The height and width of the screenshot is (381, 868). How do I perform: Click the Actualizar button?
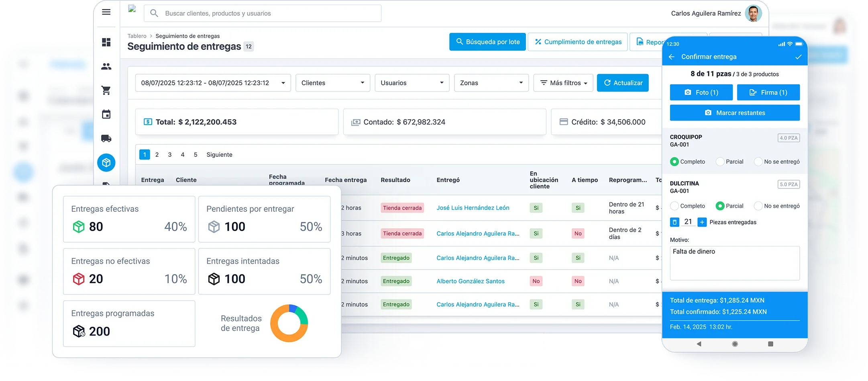pos(622,83)
